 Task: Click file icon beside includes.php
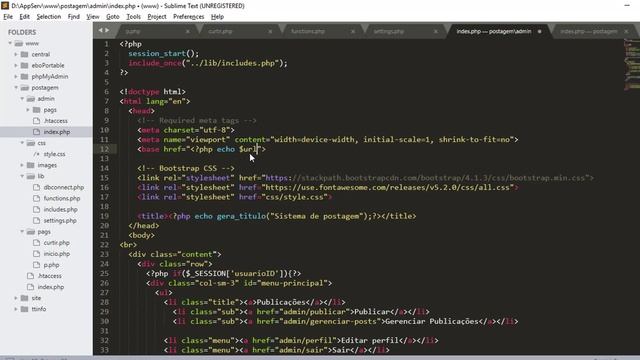tap(37, 209)
